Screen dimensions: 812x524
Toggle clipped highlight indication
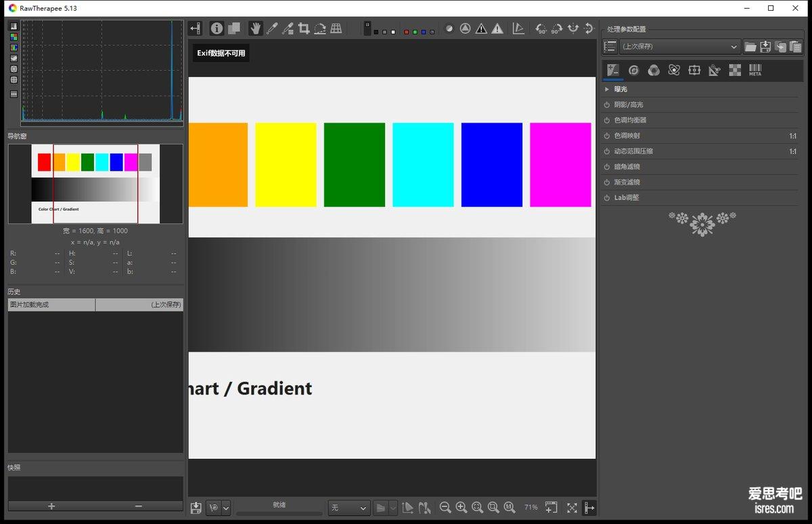[497, 28]
